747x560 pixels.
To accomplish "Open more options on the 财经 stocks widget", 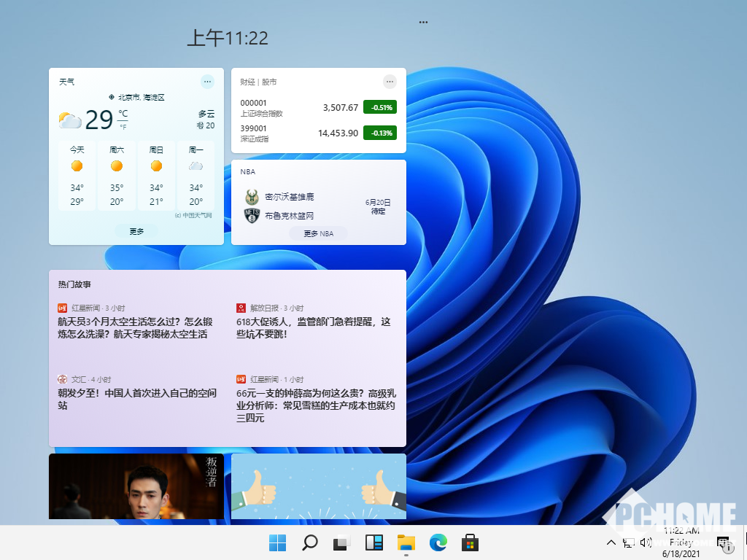I will coord(390,82).
